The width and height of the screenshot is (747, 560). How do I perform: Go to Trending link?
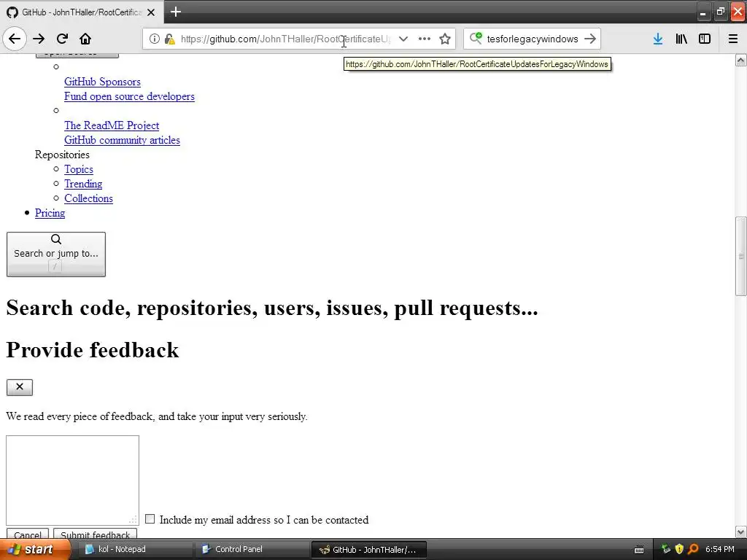pos(83,184)
